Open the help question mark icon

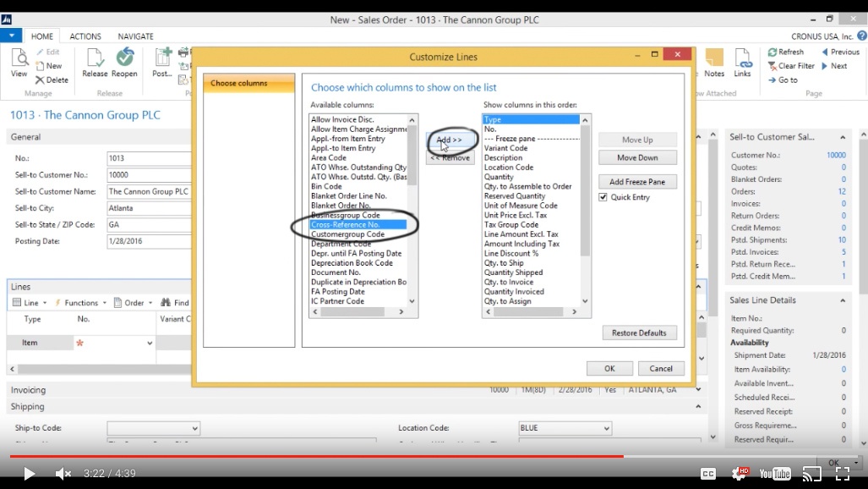862,36
